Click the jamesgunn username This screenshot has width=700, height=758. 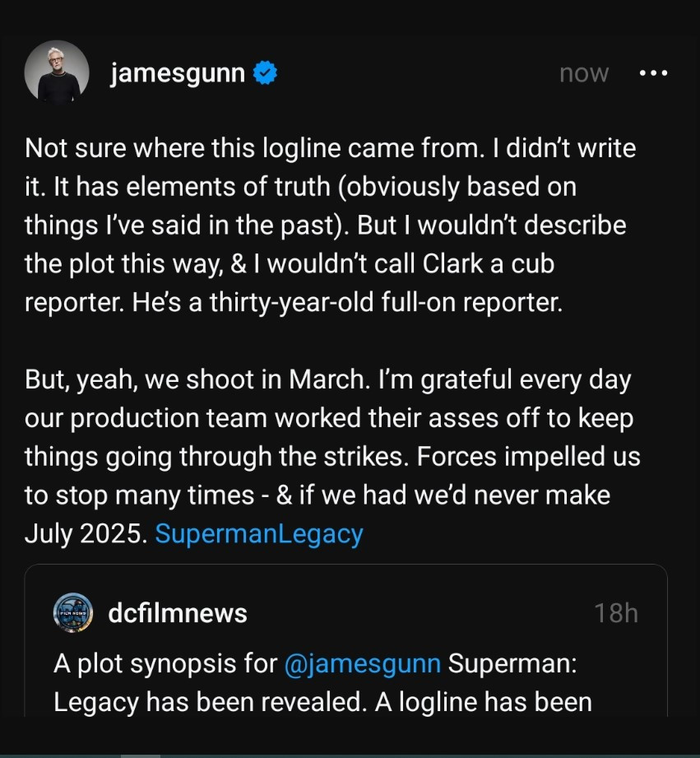pos(177,73)
